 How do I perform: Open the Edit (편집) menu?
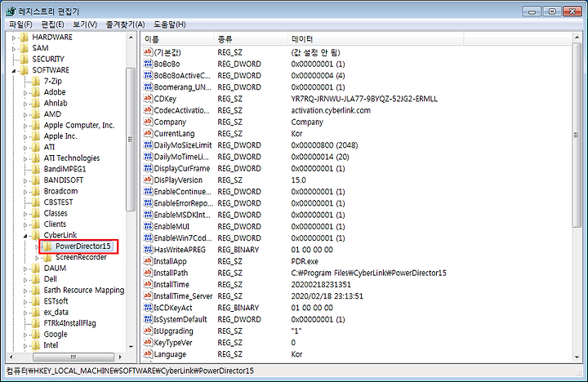52,24
